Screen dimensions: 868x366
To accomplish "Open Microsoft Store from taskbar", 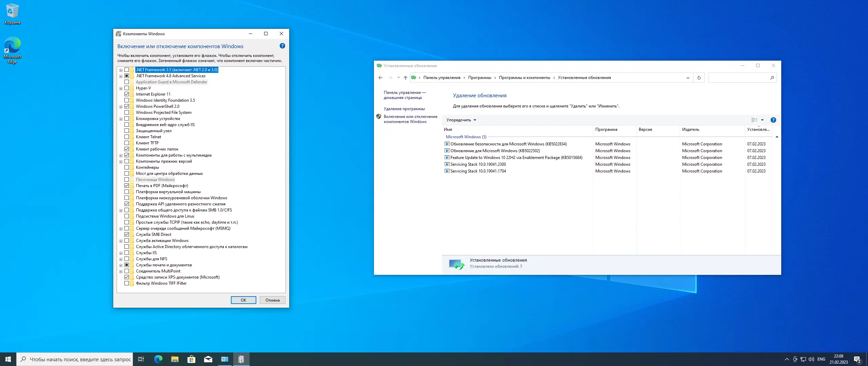I will click(x=191, y=359).
